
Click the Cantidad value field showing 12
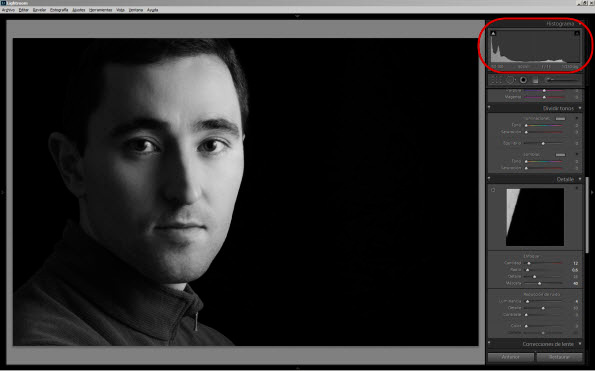(x=575, y=263)
